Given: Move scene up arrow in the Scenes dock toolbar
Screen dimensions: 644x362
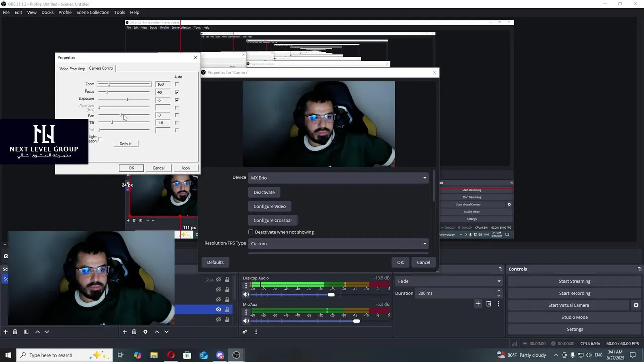Looking at the screenshot, I should pyautogui.click(x=37, y=332).
